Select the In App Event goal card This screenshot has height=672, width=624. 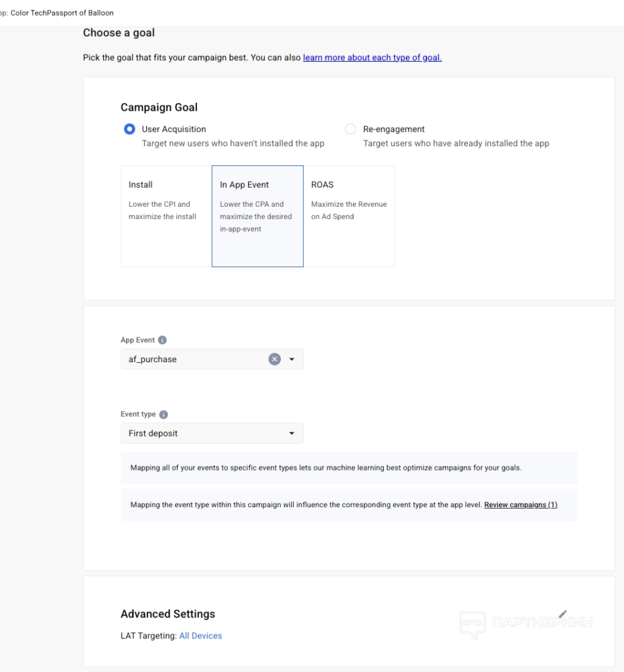[x=257, y=216]
